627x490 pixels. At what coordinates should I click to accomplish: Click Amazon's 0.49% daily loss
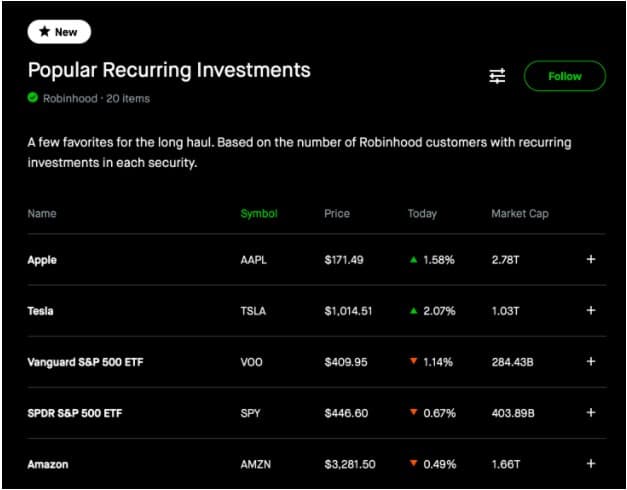click(433, 464)
